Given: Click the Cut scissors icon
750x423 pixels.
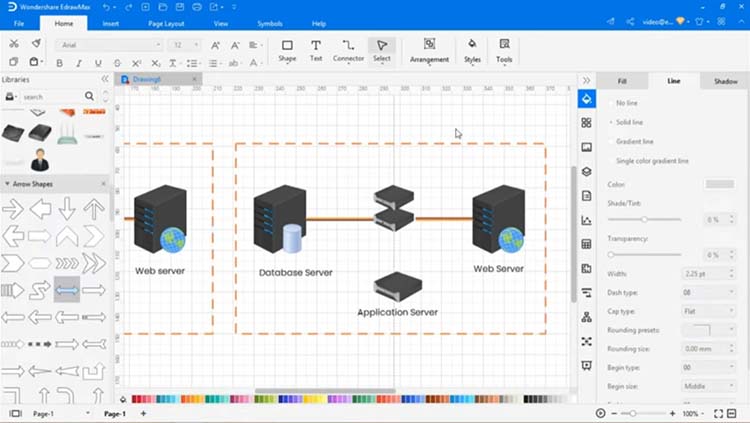Looking at the screenshot, I should [x=14, y=44].
